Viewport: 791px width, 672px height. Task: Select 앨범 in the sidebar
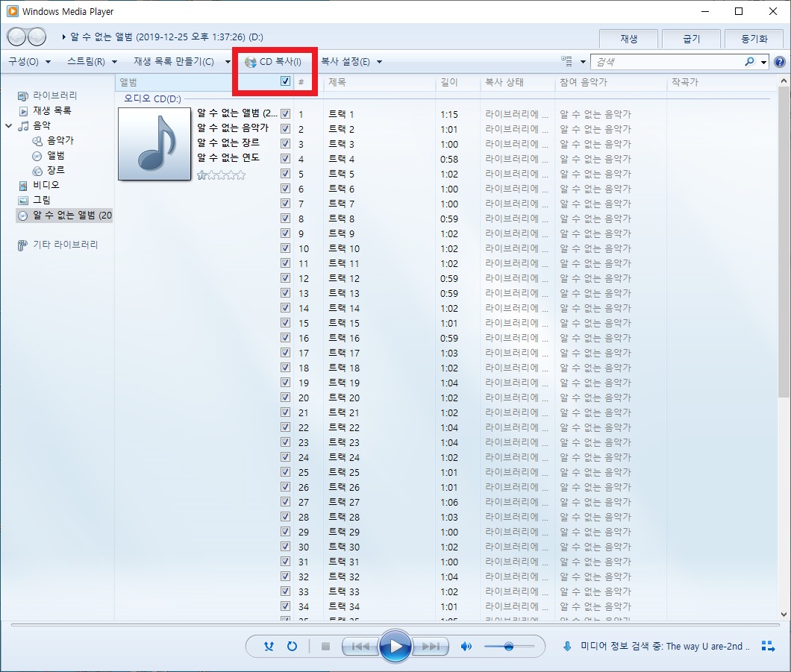point(55,155)
